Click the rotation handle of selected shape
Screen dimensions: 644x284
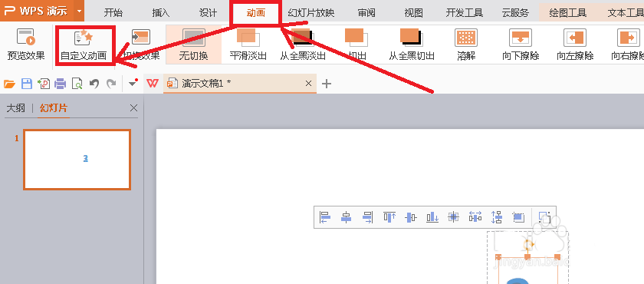tap(527, 245)
